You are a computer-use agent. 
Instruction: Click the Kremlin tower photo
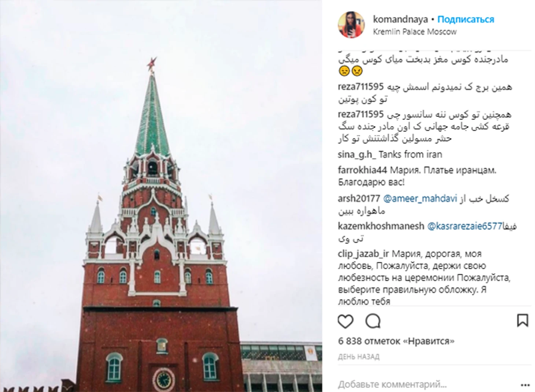pos(161,196)
